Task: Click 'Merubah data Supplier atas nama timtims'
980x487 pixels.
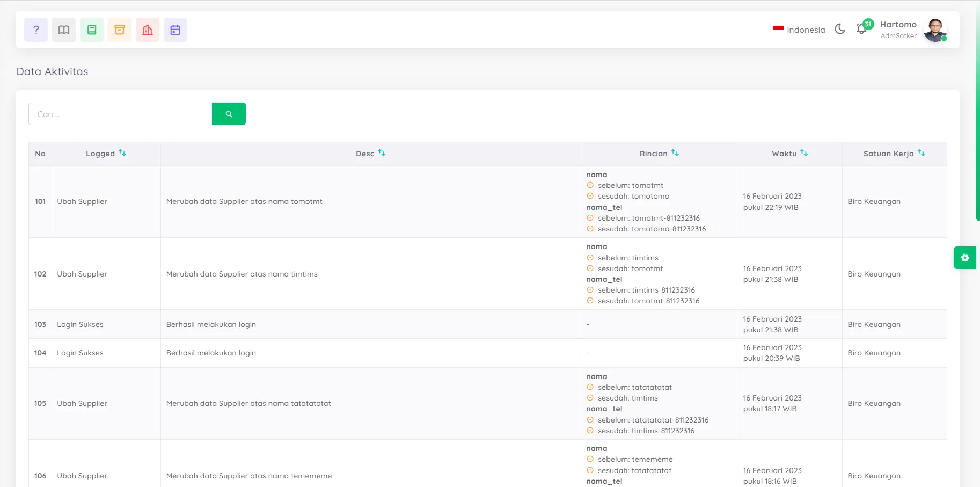Action: pyautogui.click(x=242, y=274)
